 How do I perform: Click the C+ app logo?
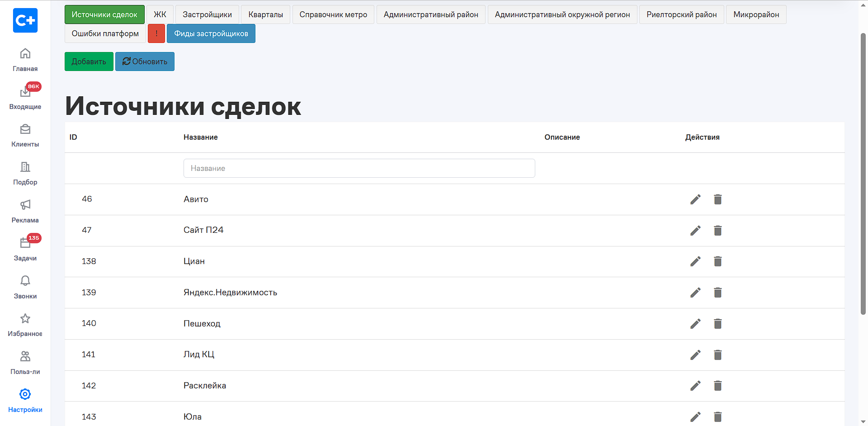pos(25,20)
